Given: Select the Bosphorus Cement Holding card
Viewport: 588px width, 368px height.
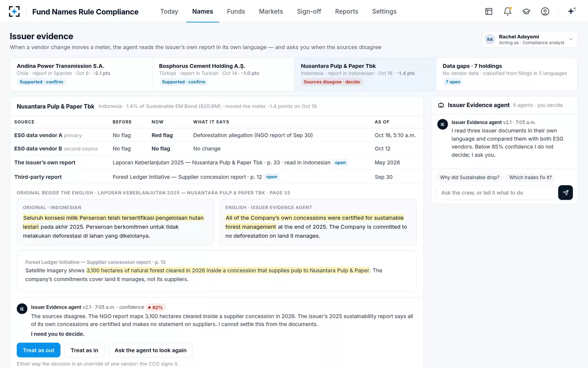Looking at the screenshot, I should (223, 74).
